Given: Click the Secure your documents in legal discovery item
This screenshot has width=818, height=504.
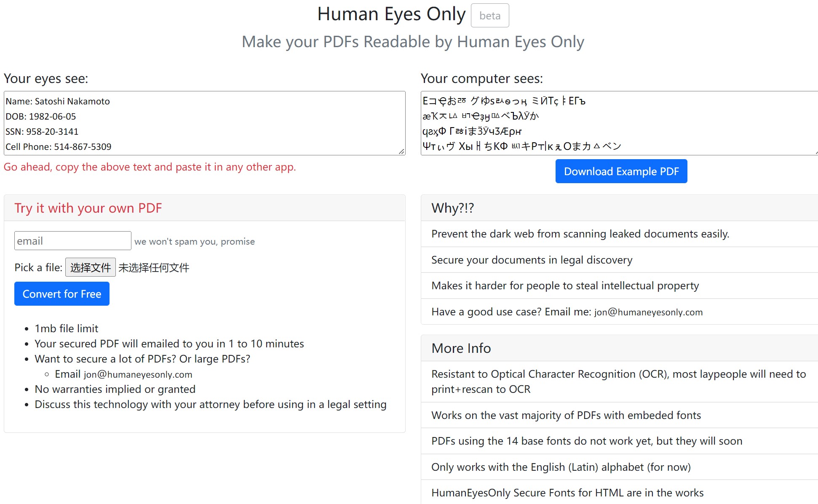Looking at the screenshot, I should click(x=532, y=260).
